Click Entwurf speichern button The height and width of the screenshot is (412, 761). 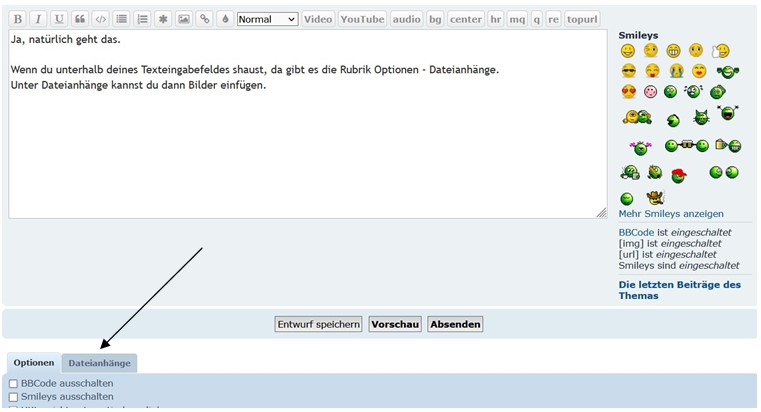coord(318,324)
